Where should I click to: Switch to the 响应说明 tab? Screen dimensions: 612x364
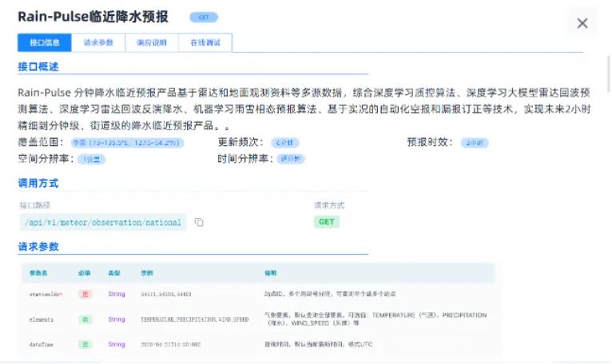pos(152,42)
